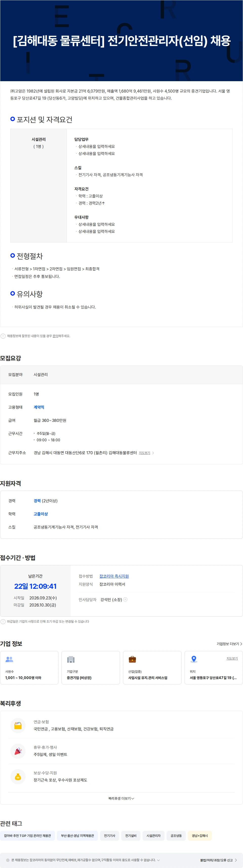
Task: Select the 전기기사 tag
Action: (110, 836)
